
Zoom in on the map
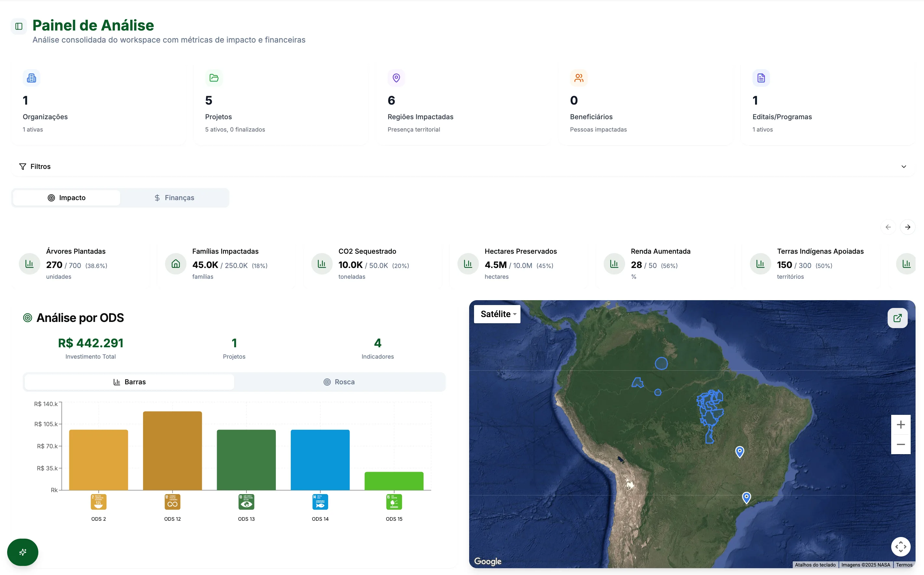[900, 424]
